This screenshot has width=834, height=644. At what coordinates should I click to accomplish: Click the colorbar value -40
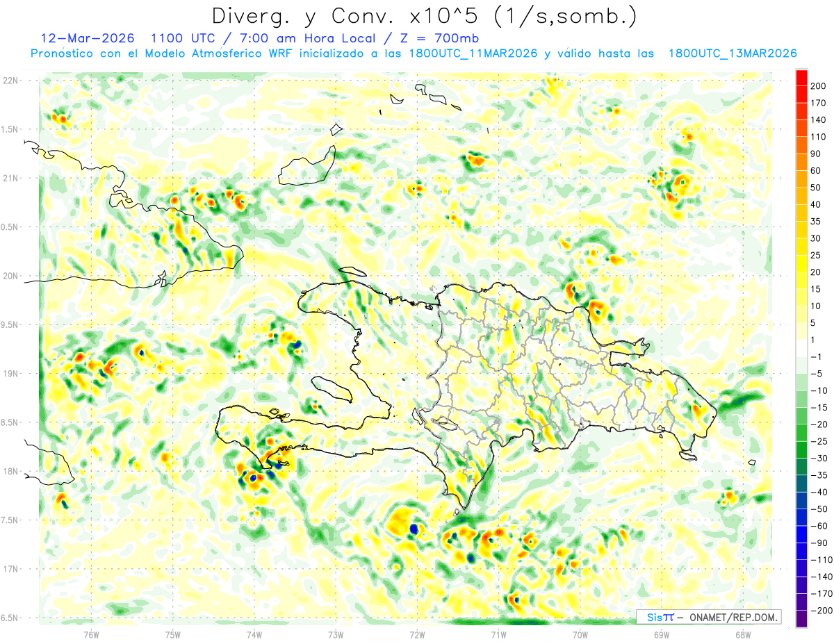(820, 492)
